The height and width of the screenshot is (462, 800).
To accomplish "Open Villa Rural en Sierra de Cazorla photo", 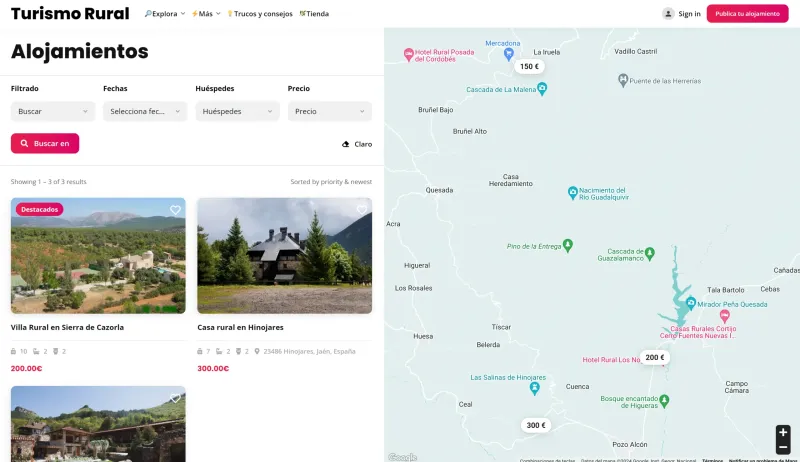I will pyautogui.click(x=98, y=255).
